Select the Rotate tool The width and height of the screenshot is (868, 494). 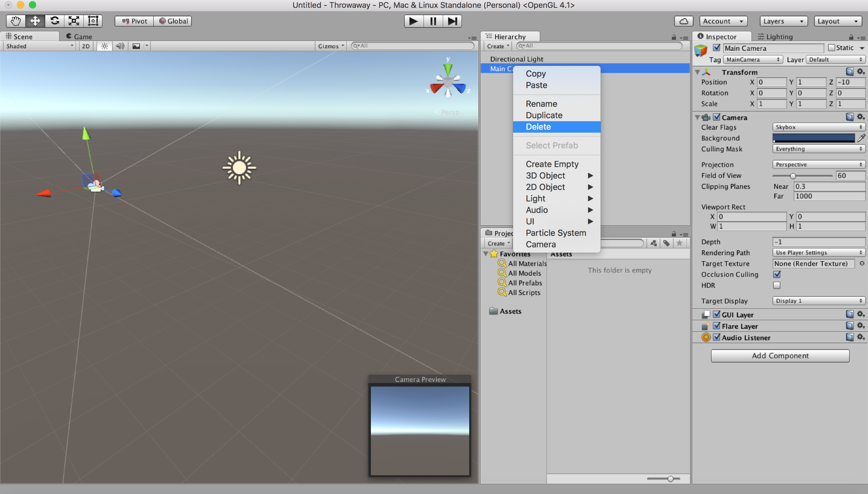coord(54,21)
